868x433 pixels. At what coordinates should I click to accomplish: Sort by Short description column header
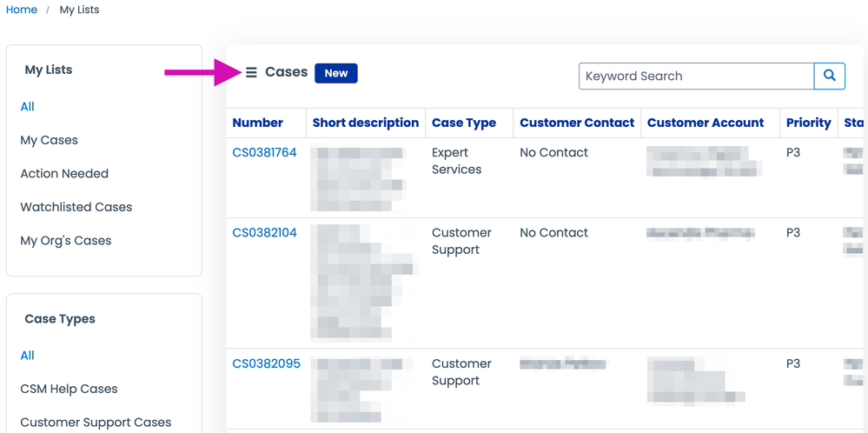coord(366,123)
